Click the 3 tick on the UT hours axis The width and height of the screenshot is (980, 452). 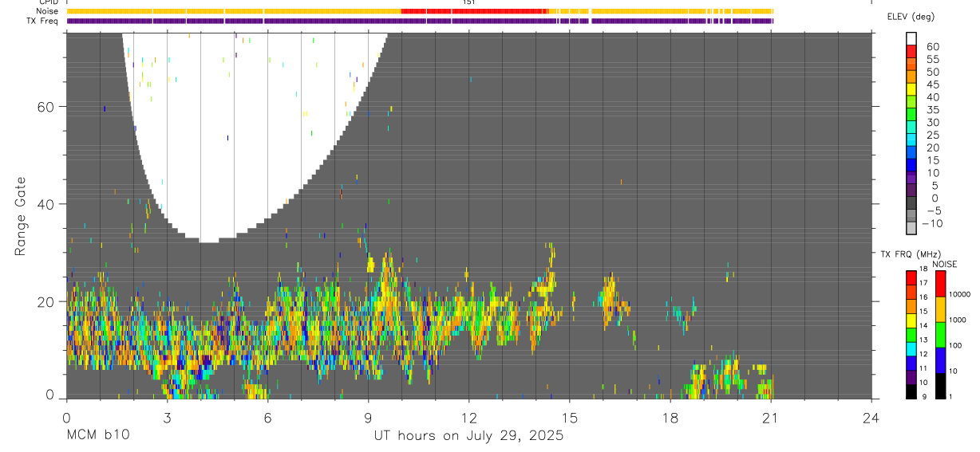(167, 418)
